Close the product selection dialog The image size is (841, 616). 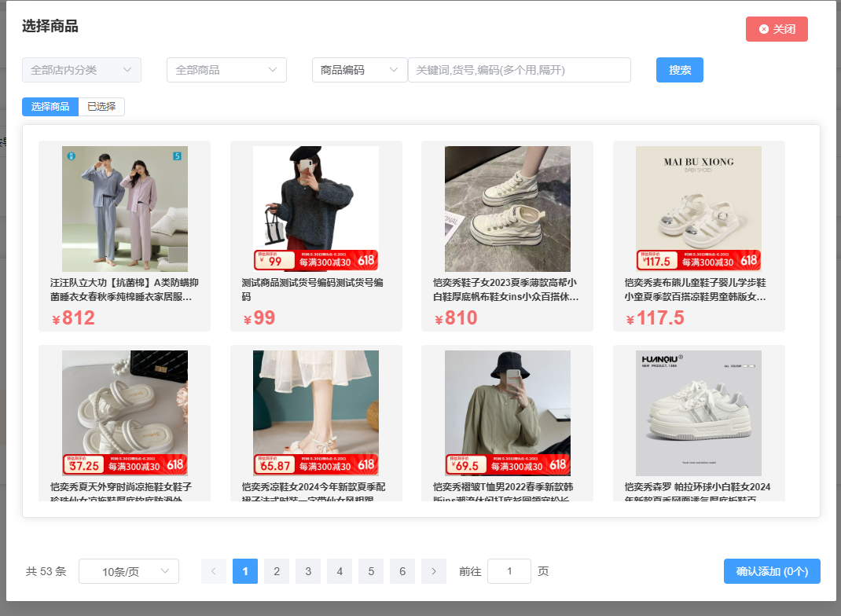[x=777, y=29]
